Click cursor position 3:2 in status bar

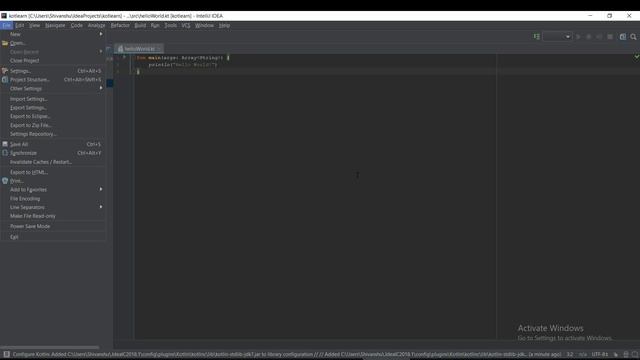pos(570,354)
